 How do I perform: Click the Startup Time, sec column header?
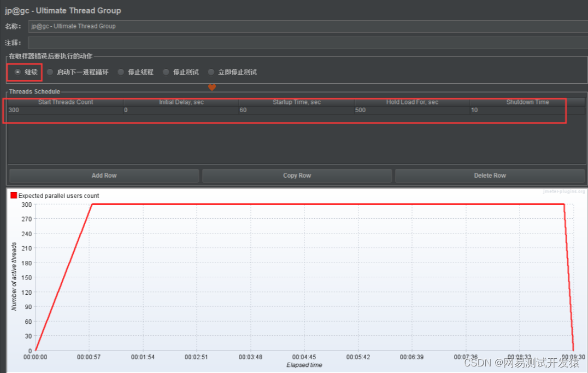point(297,102)
